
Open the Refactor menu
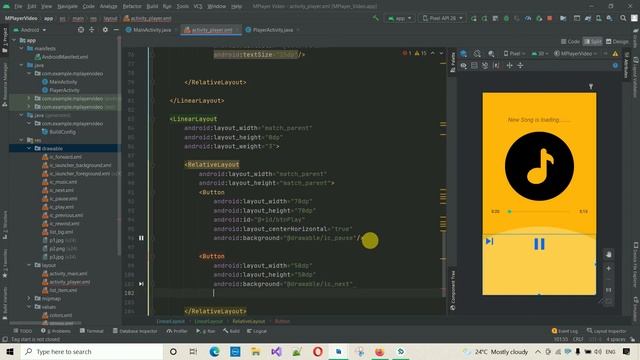[x=132, y=7]
